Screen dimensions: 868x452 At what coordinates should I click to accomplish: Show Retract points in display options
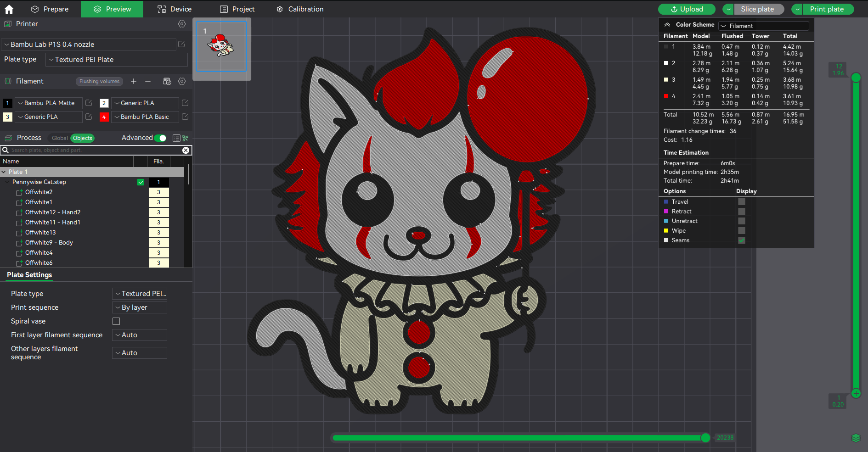(x=742, y=212)
